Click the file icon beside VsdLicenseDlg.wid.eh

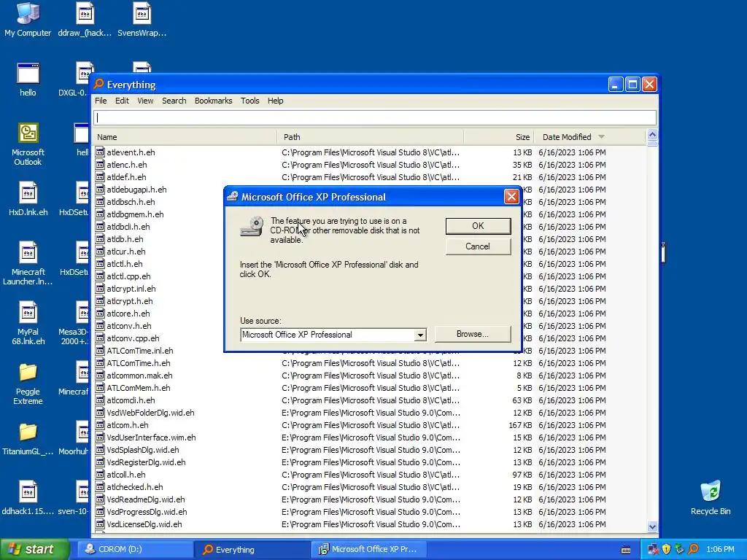pyautogui.click(x=99, y=524)
